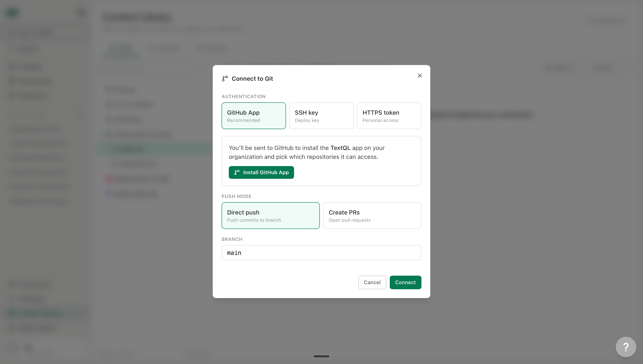The height and width of the screenshot is (364, 643).
Task: Choose HTTPS token authentication
Action: click(389, 116)
